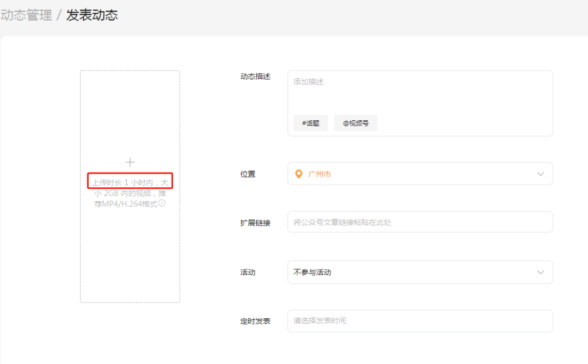The image size is (588, 364).
Task: Click the 动态描述 field label
Action: 255,77
